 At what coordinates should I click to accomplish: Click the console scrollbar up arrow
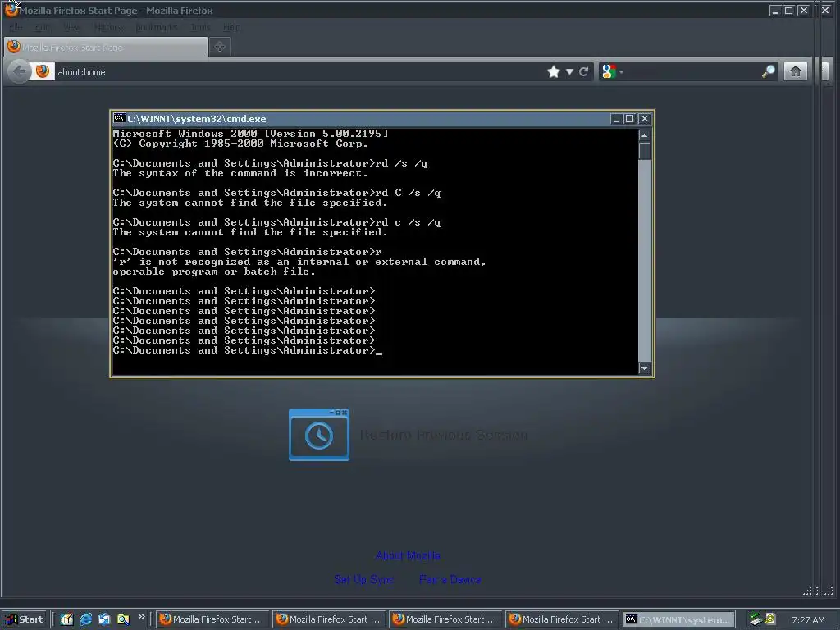coord(645,135)
